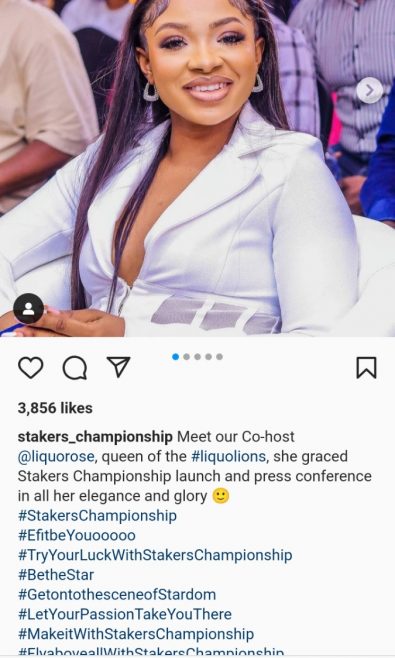The width and height of the screenshot is (395, 658).
Task: Like the post with heart icon
Action: 31,368
